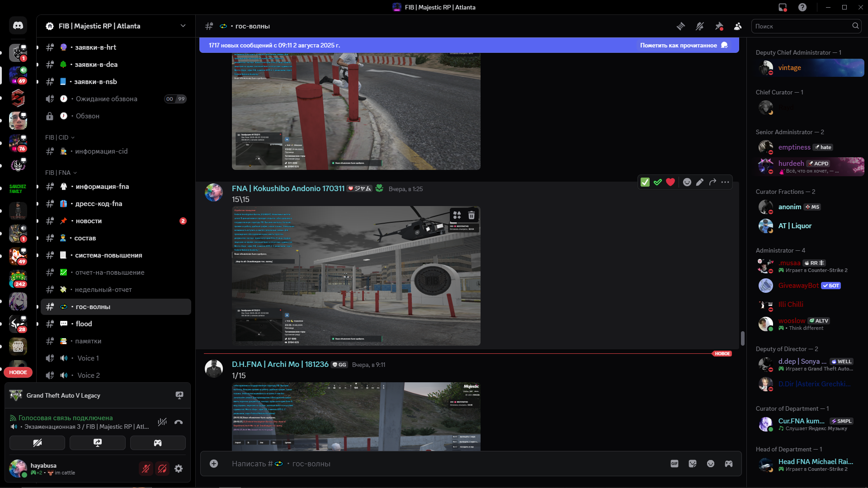Open Discord help icon
The height and width of the screenshot is (488, 868).
point(802,7)
